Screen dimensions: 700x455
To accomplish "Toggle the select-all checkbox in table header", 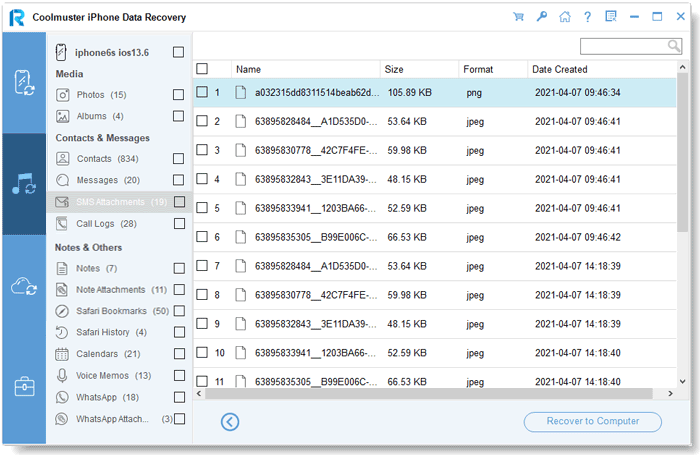I will [x=202, y=69].
